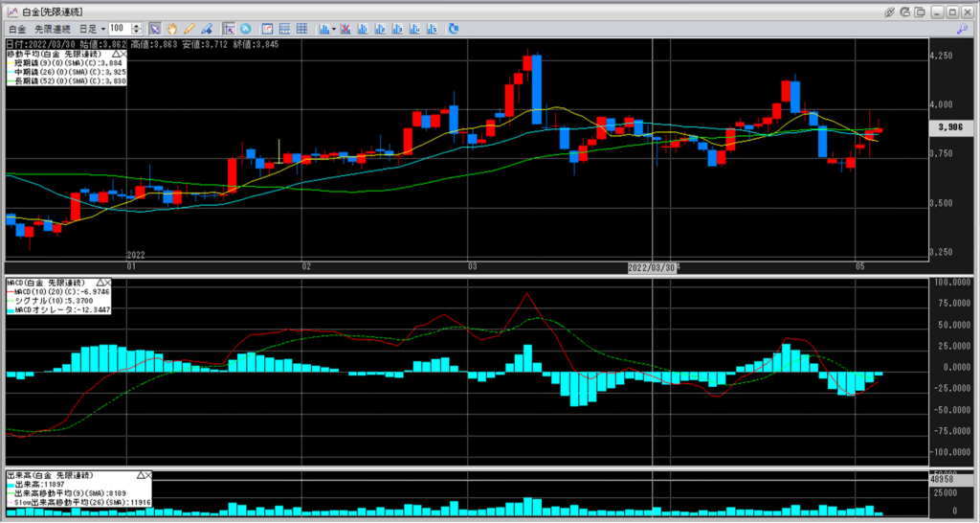Screen dimensions: 980x523
Task: Click the 02 month label on the time axis
Action: point(306,266)
